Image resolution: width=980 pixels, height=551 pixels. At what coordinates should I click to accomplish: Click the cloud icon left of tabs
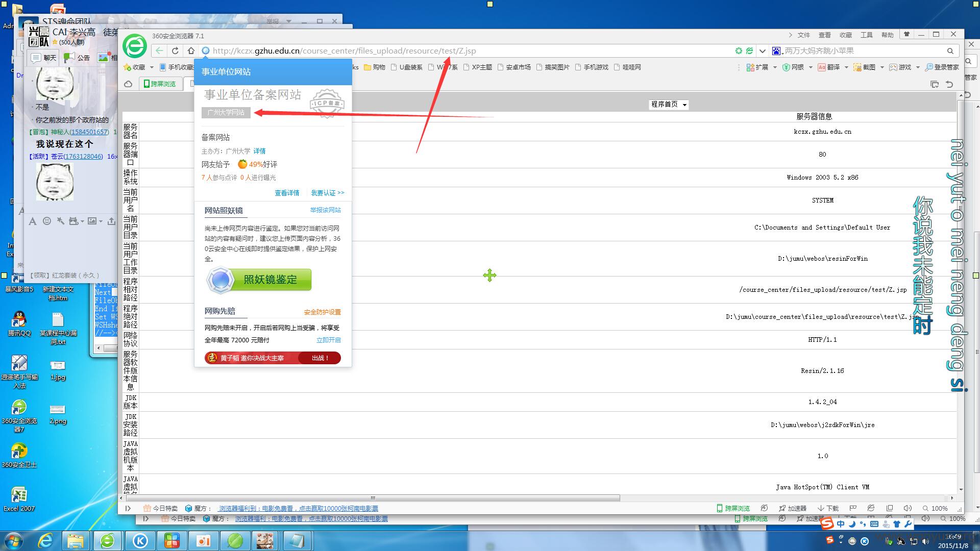pos(128,84)
